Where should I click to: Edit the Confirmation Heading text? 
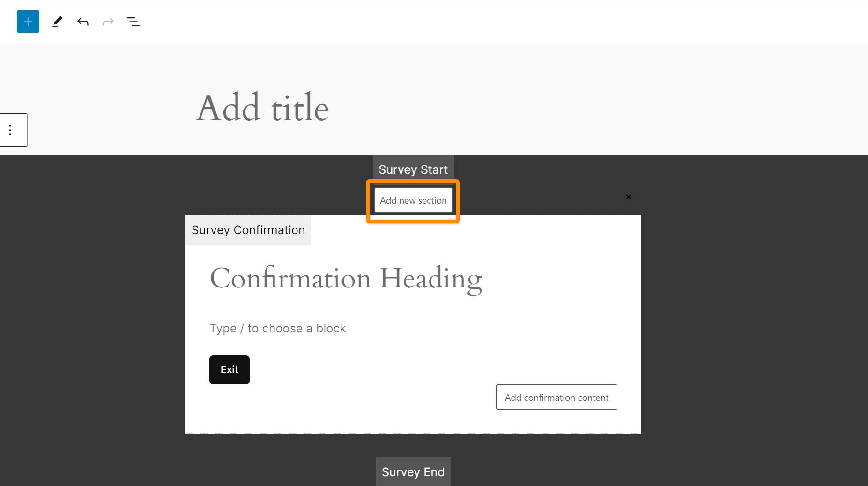click(346, 278)
